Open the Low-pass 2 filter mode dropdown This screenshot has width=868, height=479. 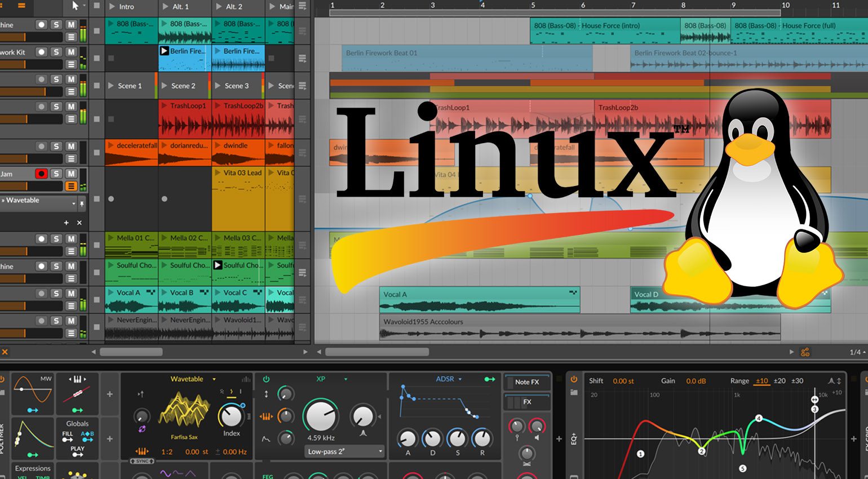click(x=344, y=451)
